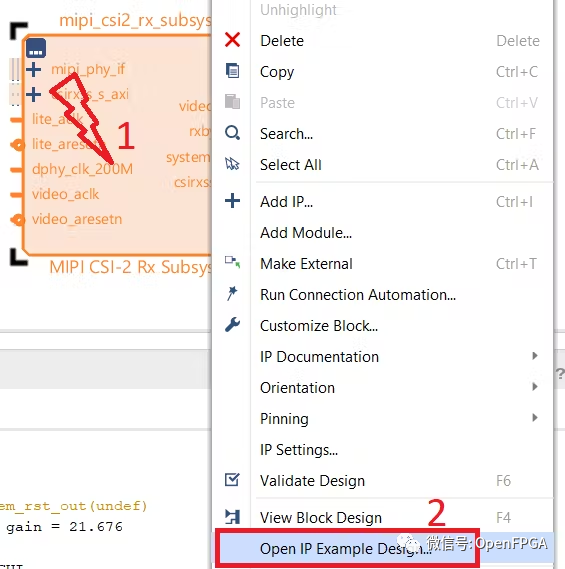This screenshot has width=565, height=569.
Task: Click the View Block Design icon
Action: tap(232, 517)
